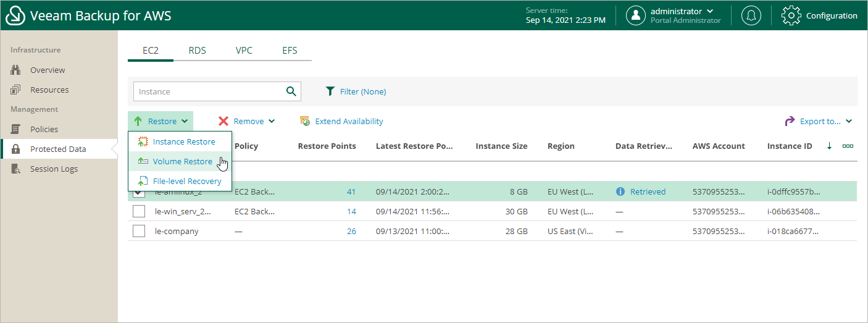Screen dimensions: 868x323
Task: Click the Filter funnel icon
Action: 330,91
